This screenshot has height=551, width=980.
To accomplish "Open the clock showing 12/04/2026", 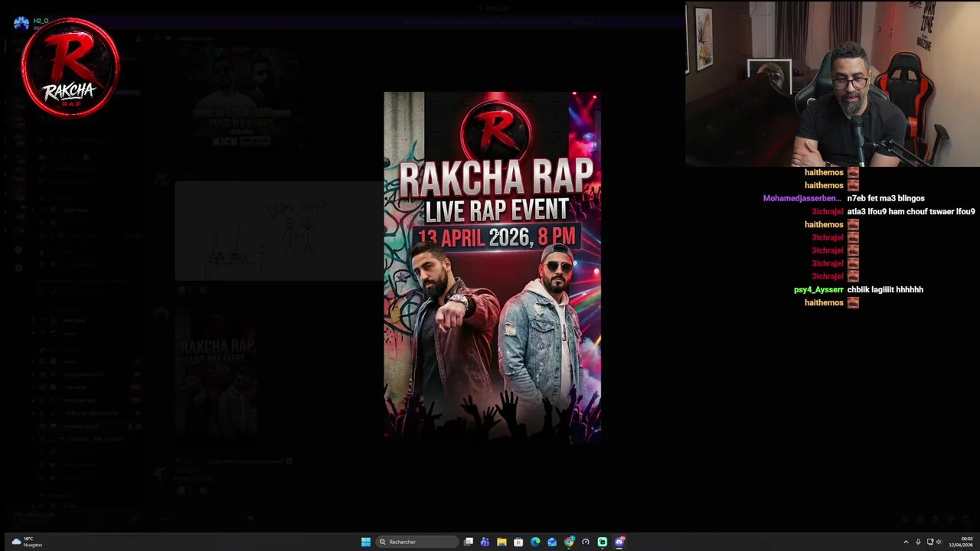I will tap(961, 542).
